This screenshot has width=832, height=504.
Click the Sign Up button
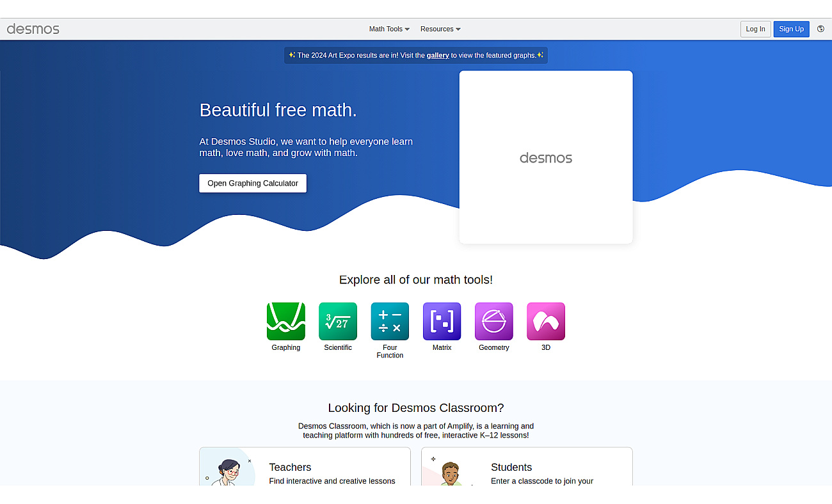(x=791, y=29)
